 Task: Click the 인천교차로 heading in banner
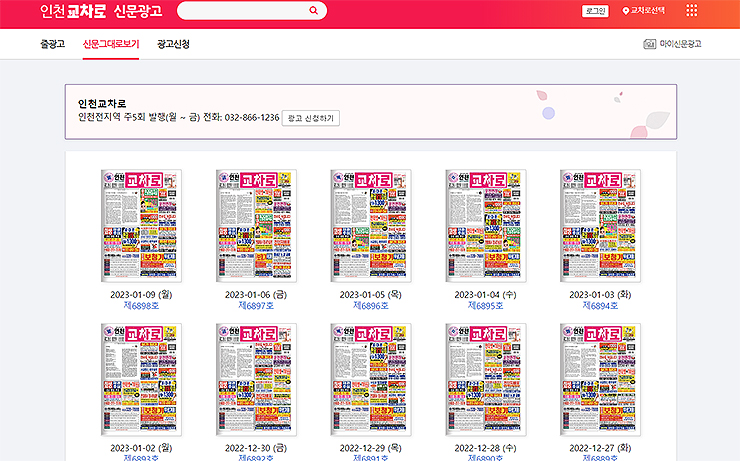[x=102, y=103]
